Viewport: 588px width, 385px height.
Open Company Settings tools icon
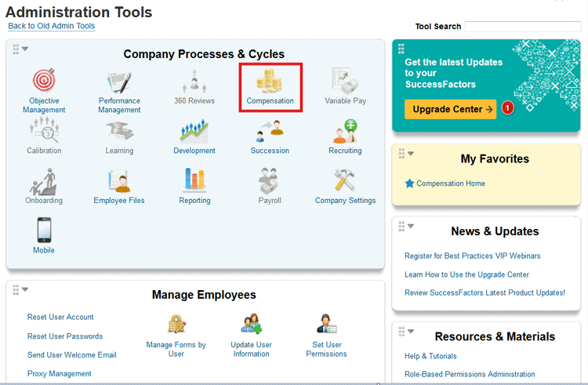point(344,180)
